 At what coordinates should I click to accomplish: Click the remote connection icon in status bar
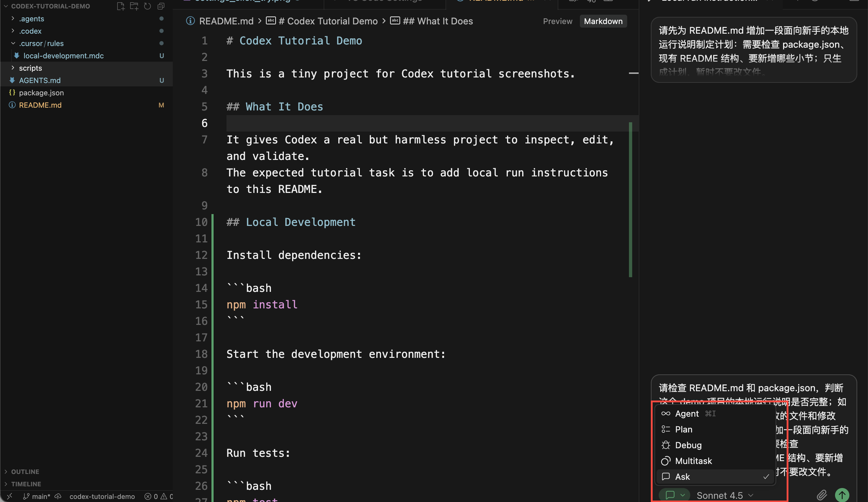10,496
